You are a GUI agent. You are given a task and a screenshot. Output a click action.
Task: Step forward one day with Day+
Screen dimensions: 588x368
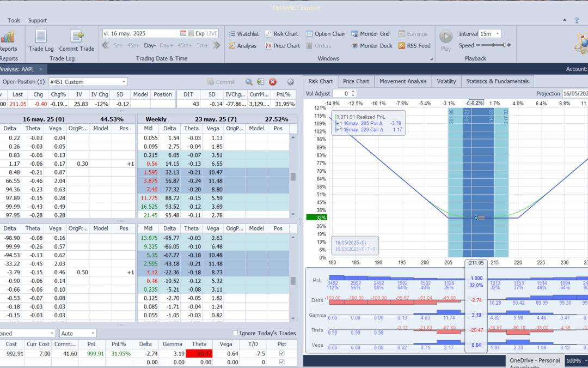(166, 45)
